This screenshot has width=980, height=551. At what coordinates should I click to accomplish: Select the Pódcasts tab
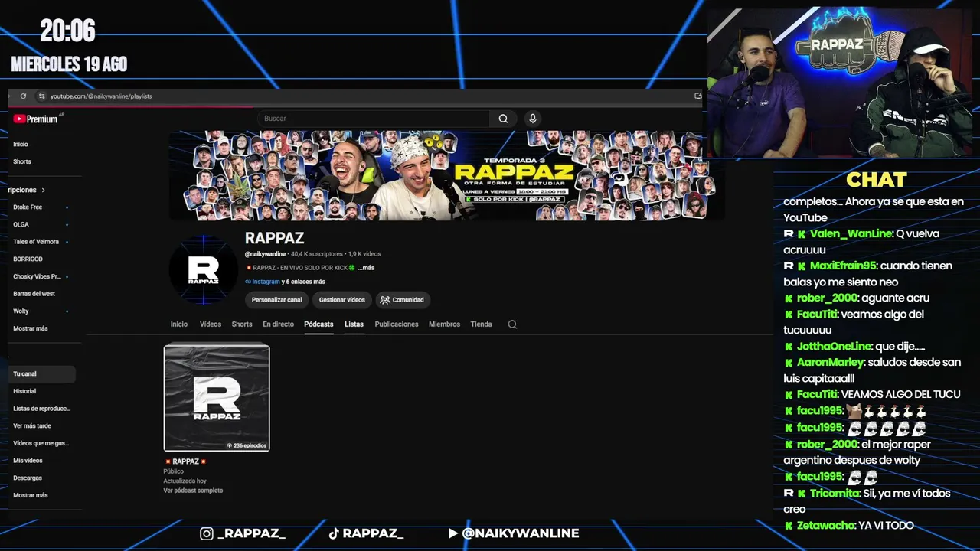pyautogui.click(x=318, y=324)
